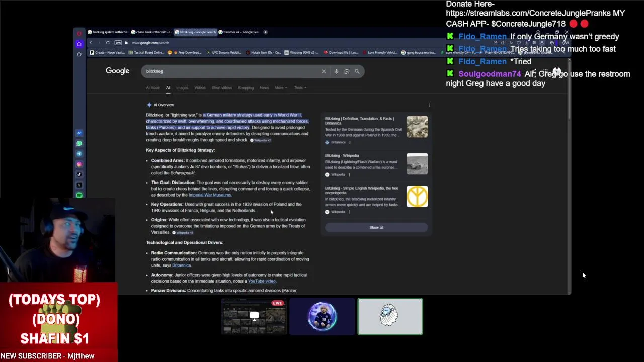This screenshot has height=362, width=644.
Task: Open the 'Tactical Board Online' bookmark
Action: pyautogui.click(x=146, y=52)
